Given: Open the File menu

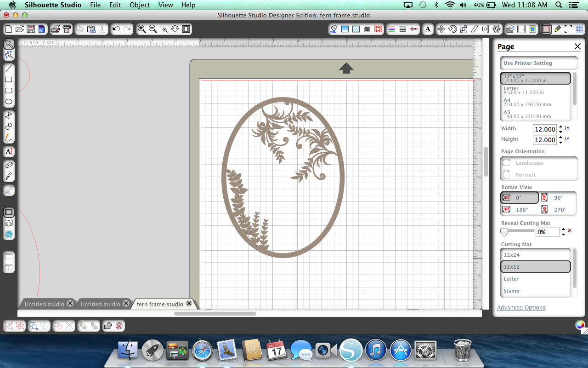Looking at the screenshot, I should coord(96,5).
